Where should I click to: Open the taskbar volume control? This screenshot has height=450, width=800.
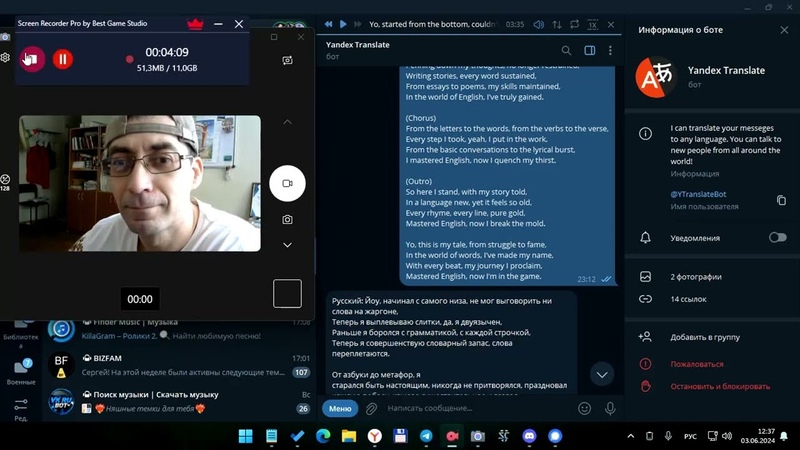click(x=727, y=436)
